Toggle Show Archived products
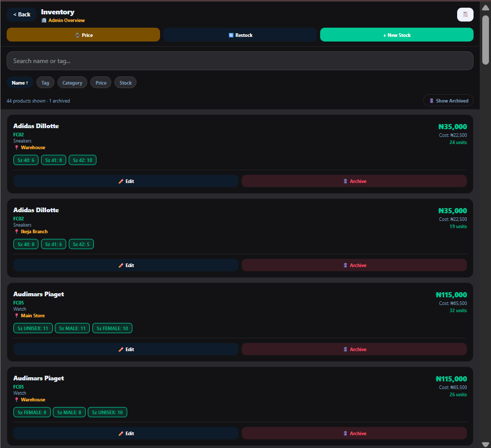The image size is (491, 448). (x=448, y=100)
